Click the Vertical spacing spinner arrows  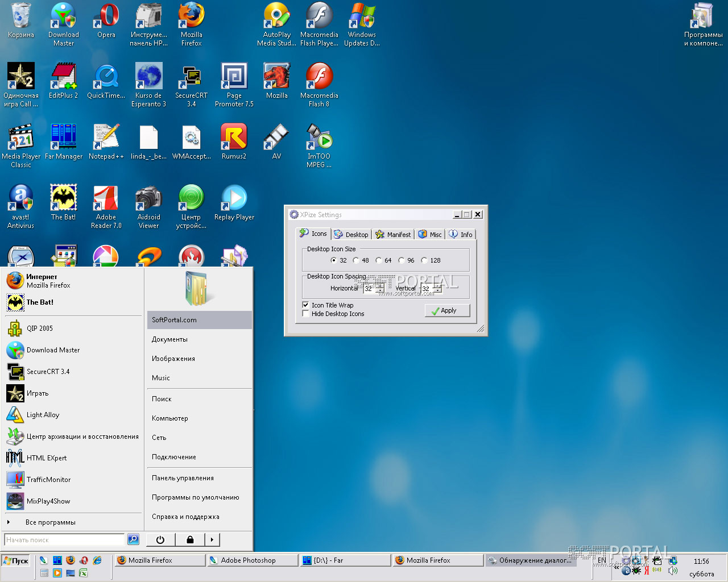[437, 288]
